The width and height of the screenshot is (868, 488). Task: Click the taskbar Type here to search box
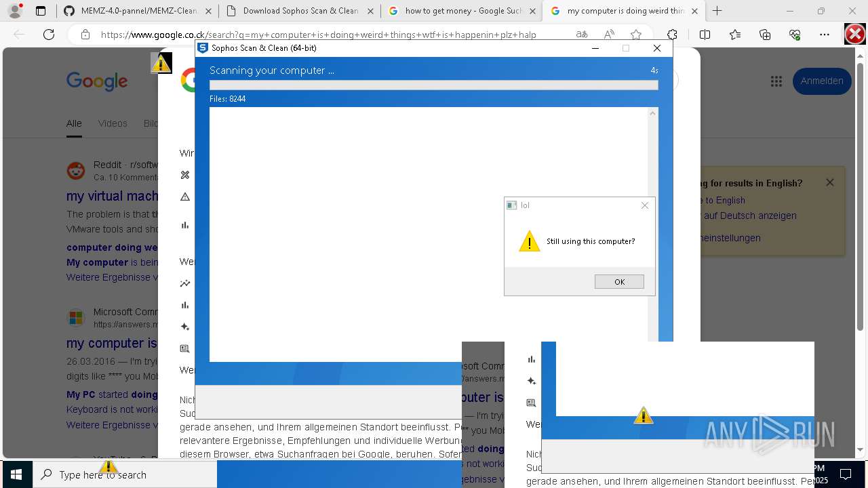point(125,474)
